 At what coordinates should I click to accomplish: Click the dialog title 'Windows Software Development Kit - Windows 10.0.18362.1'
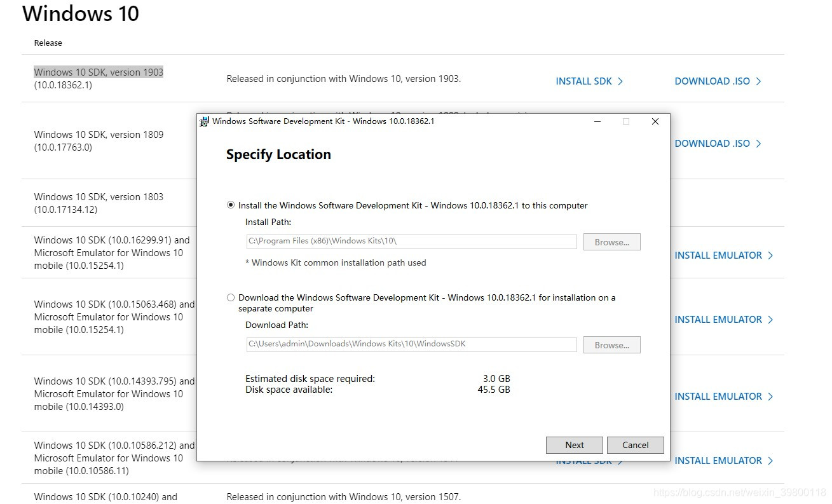point(323,121)
